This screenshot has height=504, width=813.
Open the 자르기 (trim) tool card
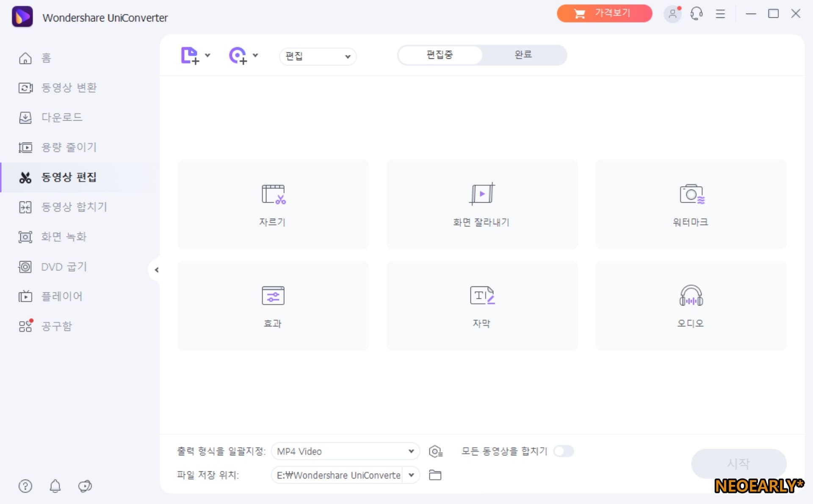coord(273,204)
